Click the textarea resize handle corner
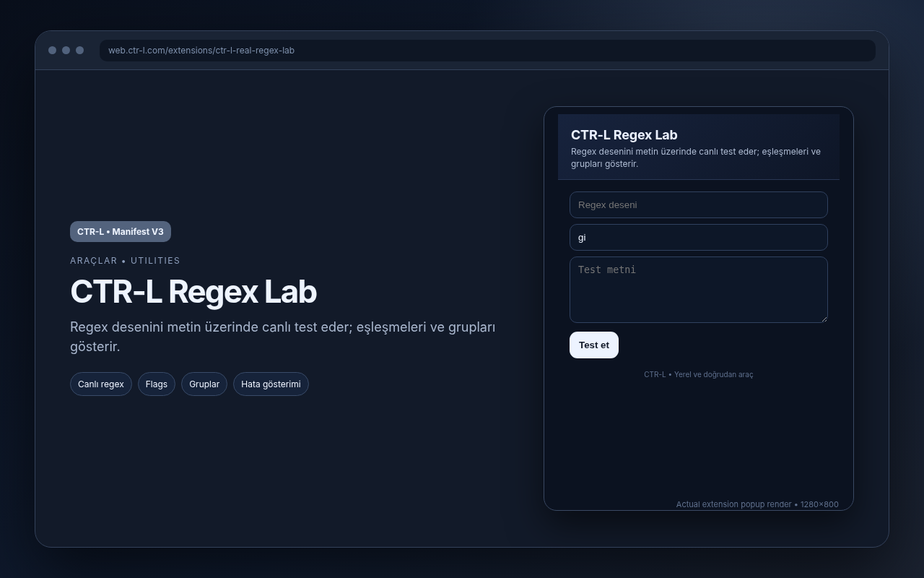Image resolution: width=924 pixels, height=578 pixels. pyautogui.click(x=823, y=318)
